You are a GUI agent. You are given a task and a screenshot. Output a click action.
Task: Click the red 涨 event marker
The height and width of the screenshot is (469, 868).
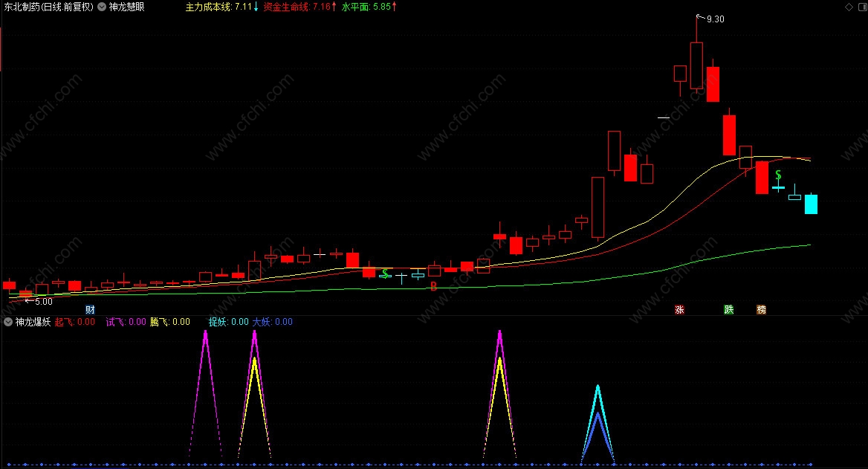(x=679, y=309)
